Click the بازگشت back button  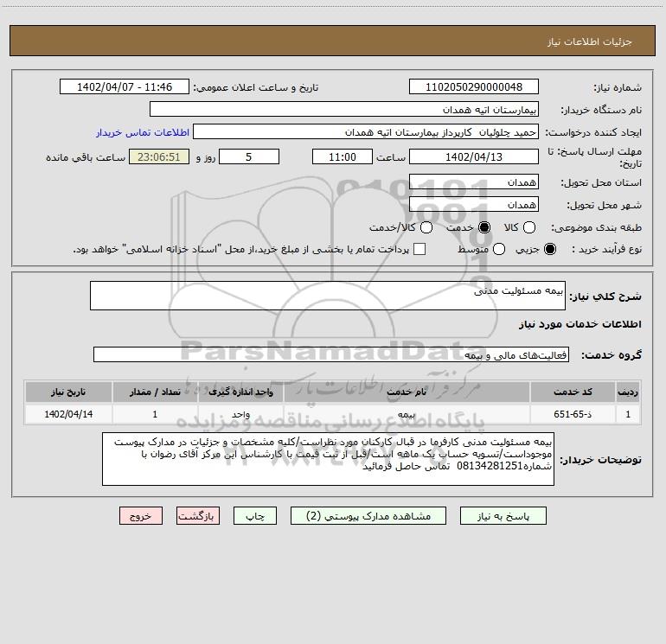(198, 516)
